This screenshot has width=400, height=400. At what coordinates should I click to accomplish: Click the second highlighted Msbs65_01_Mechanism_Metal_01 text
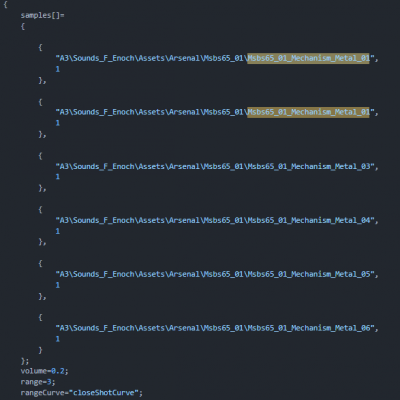pyautogui.click(x=308, y=112)
